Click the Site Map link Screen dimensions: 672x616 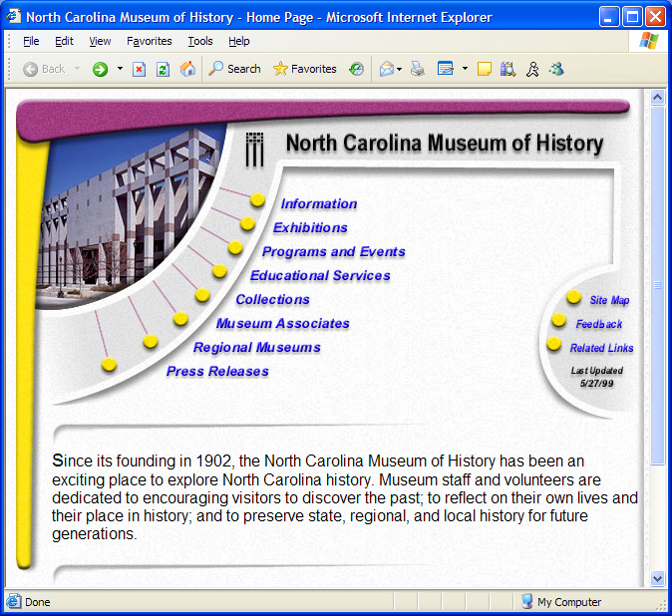click(609, 300)
